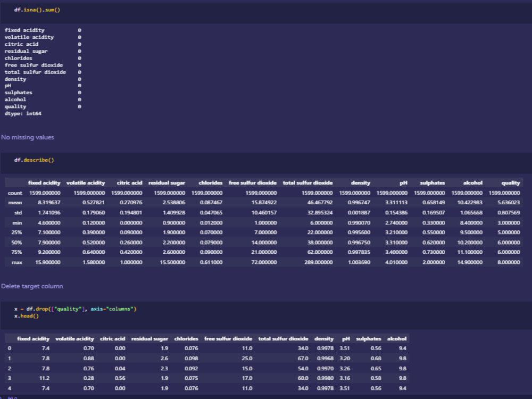Image resolution: width=532 pixels, height=399 pixels.
Task: Click 'pH' header in head table
Action: (x=346, y=338)
